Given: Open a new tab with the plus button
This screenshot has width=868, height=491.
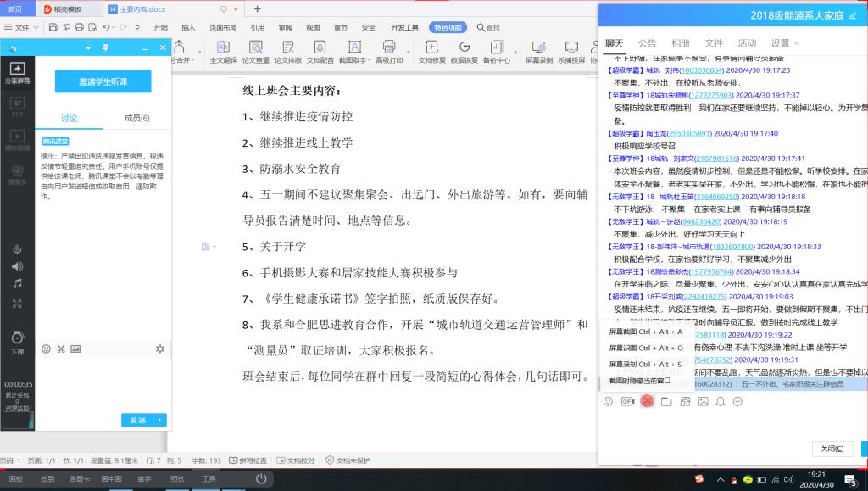Looking at the screenshot, I should (x=257, y=8).
